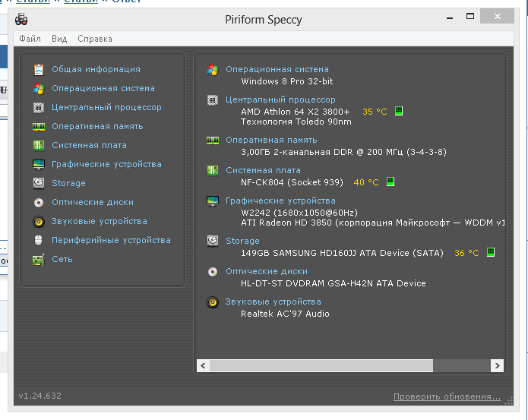Image resolution: width=528 pixels, height=420 pixels.
Task: Click the horizontal scrollbar left arrow
Action: [203, 366]
